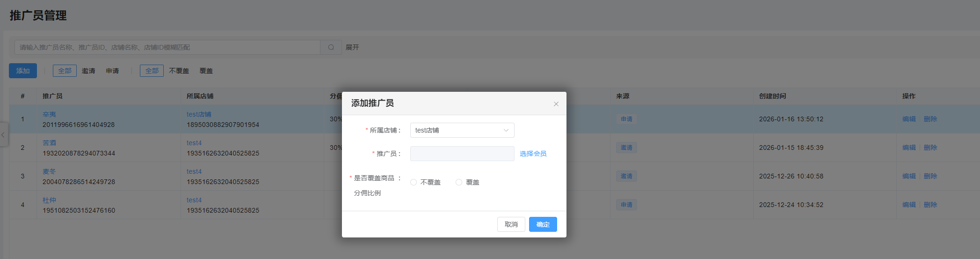Delete the 麦冬 row

[930, 176]
